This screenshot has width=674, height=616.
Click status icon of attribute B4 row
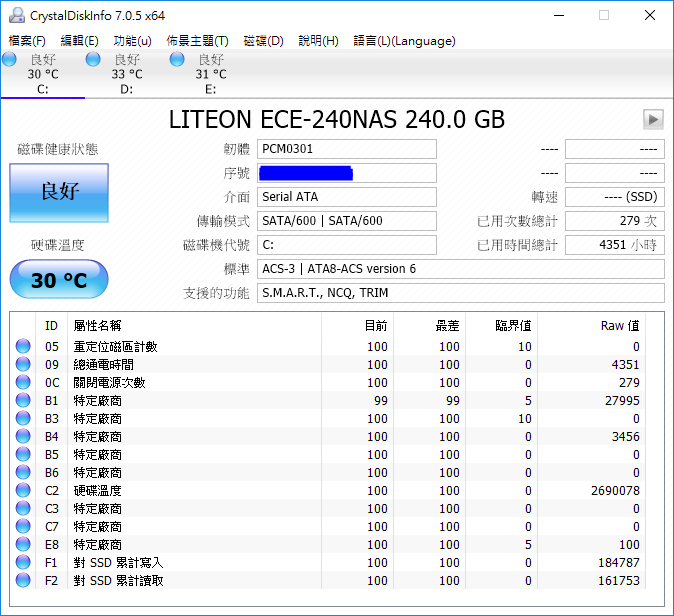(23, 436)
